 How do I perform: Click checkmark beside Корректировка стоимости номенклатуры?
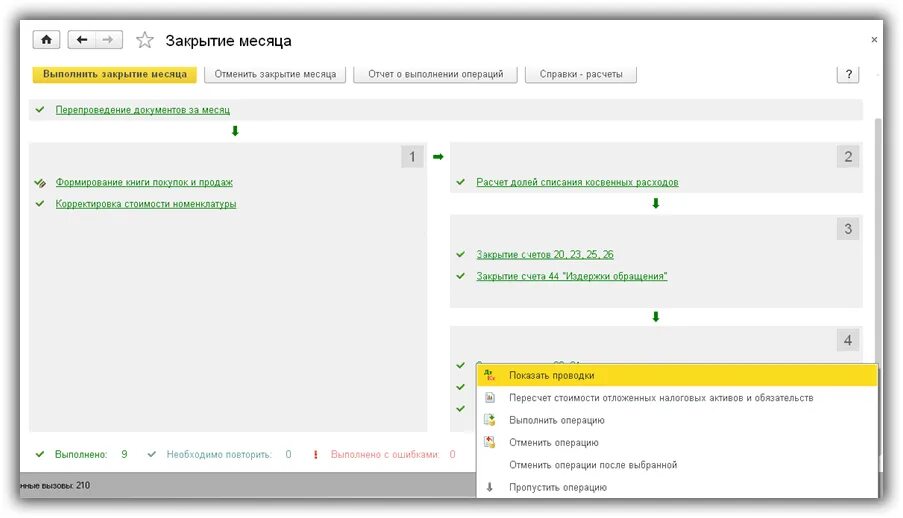pyautogui.click(x=40, y=203)
